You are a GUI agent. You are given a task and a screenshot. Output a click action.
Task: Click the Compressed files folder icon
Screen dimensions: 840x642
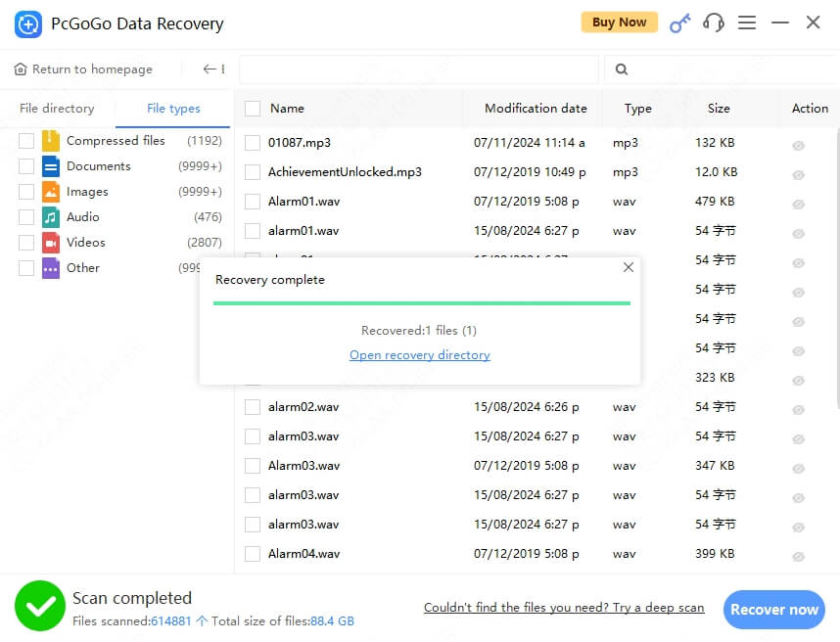[51, 141]
